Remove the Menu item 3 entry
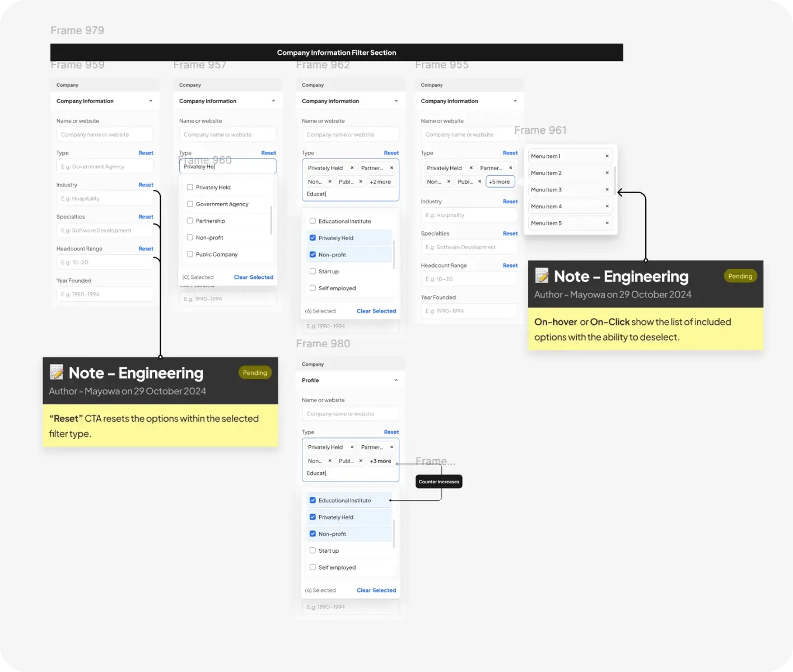Screen dimensions: 793x672 [x=607, y=190]
